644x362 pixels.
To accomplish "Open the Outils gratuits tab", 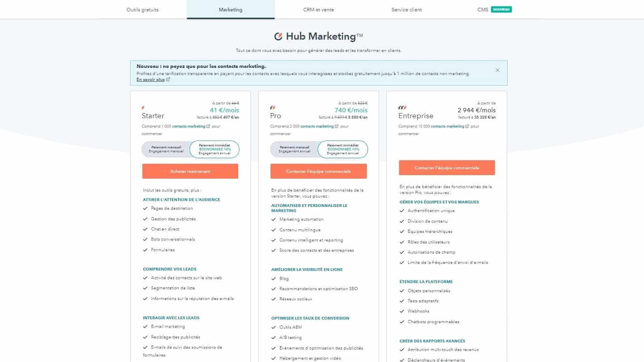I will pyautogui.click(x=143, y=9).
